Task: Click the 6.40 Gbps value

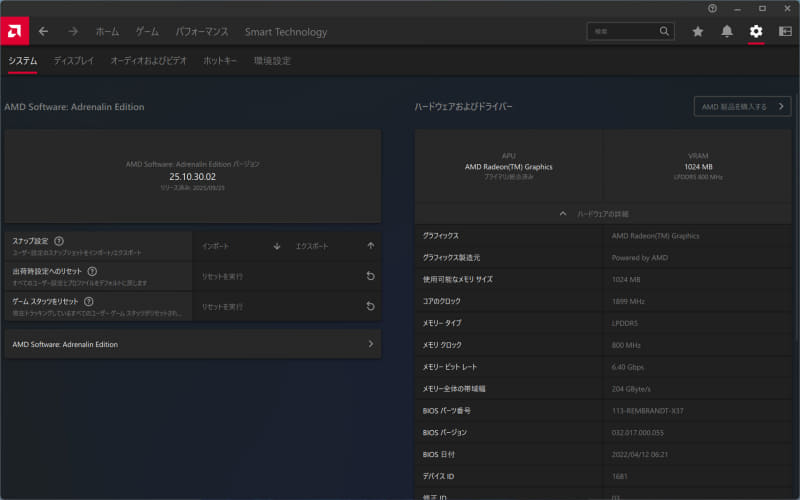Action: click(x=628, y=367)
